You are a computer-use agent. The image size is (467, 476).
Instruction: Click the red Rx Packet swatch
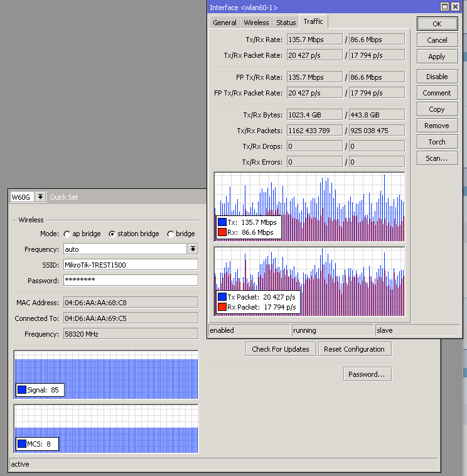[222, 307]
